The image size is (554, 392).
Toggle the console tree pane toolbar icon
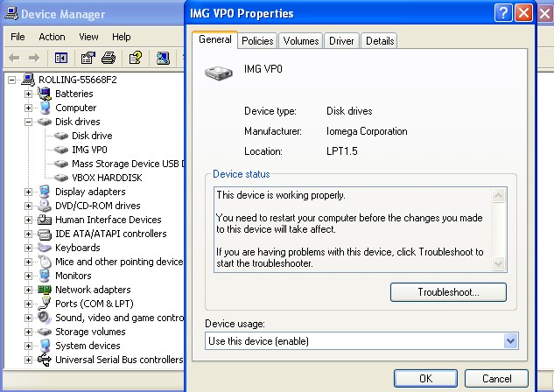click(61, 58)
